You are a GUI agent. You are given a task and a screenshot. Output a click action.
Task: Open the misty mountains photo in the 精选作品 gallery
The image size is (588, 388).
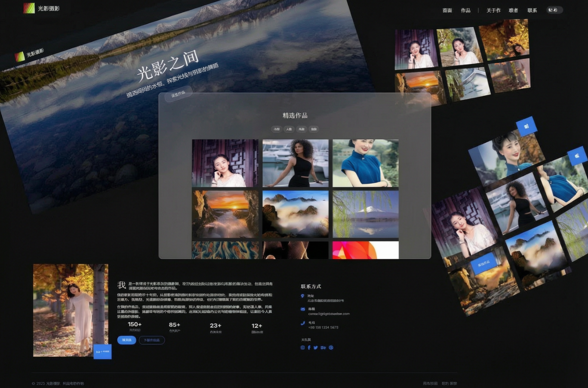(295, 214)
